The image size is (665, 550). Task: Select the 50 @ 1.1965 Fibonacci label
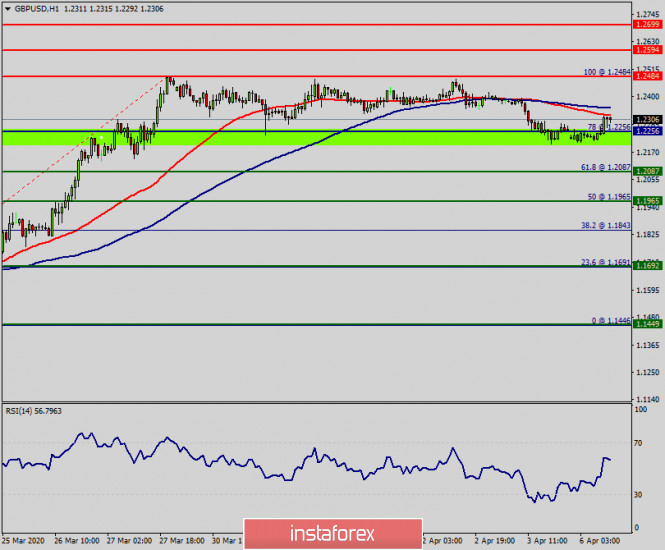[x=607, y=197]
